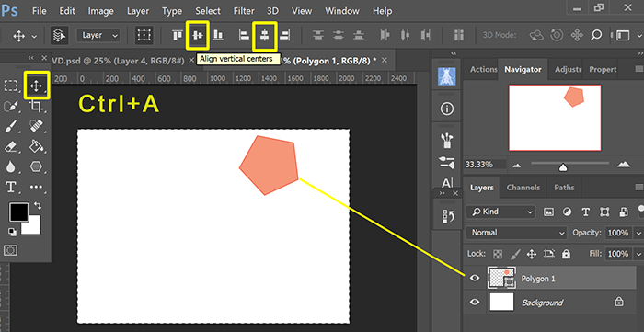
Task: Open the Normal blend mode dropdown
Action: [x=516, y=233]
